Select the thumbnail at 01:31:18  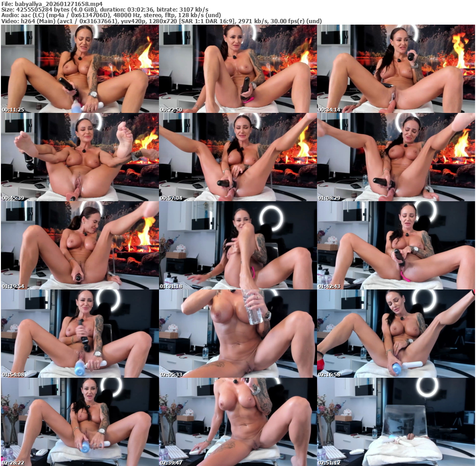238,245
